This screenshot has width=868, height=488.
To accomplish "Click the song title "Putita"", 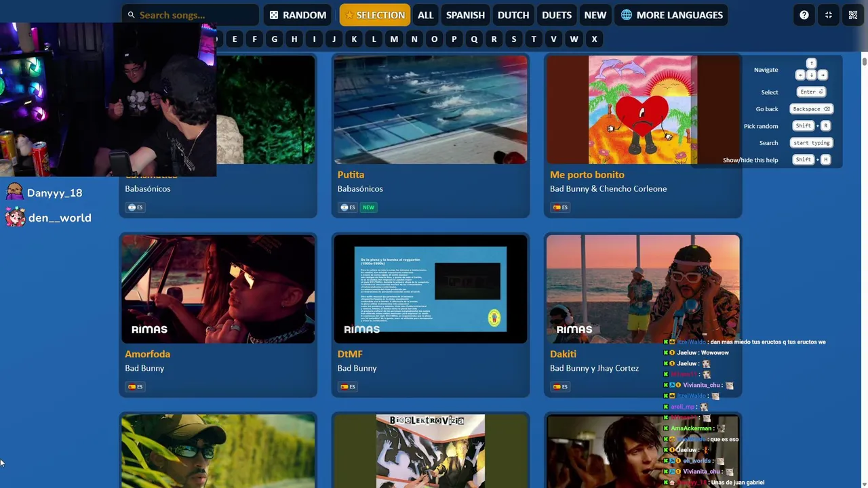I will click(x=351, y=175).
